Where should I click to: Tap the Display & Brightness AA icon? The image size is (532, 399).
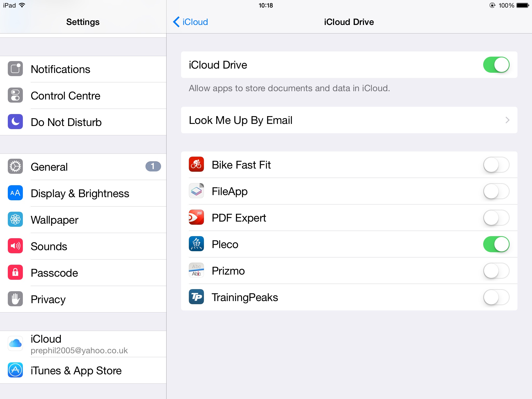[x=15, y=193]
